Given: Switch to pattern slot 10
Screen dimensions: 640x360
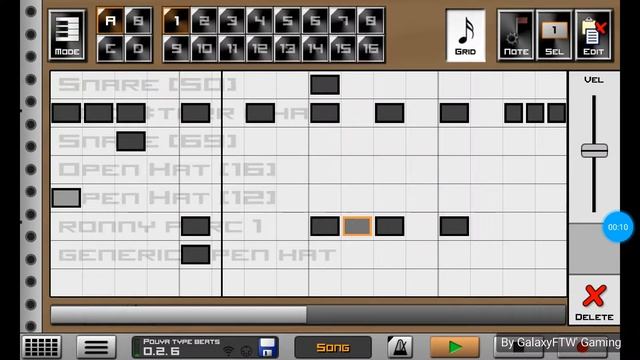Looking at the screenshot, I should [x=204, y=48].
